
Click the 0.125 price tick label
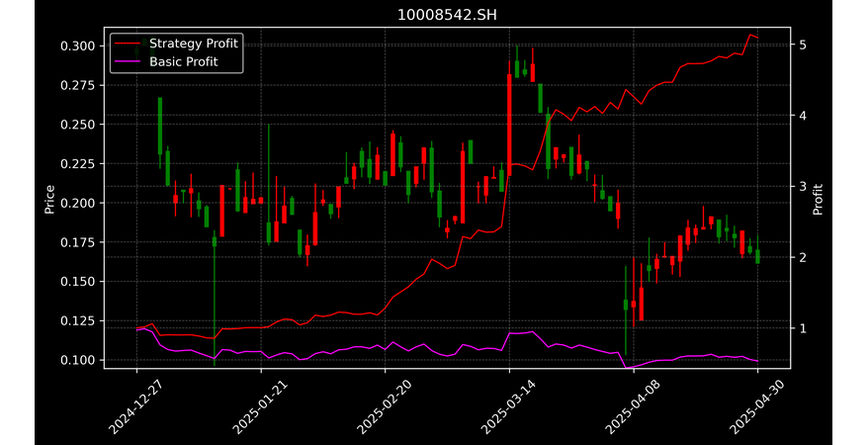pyautogui.click(x=78, y=321)
